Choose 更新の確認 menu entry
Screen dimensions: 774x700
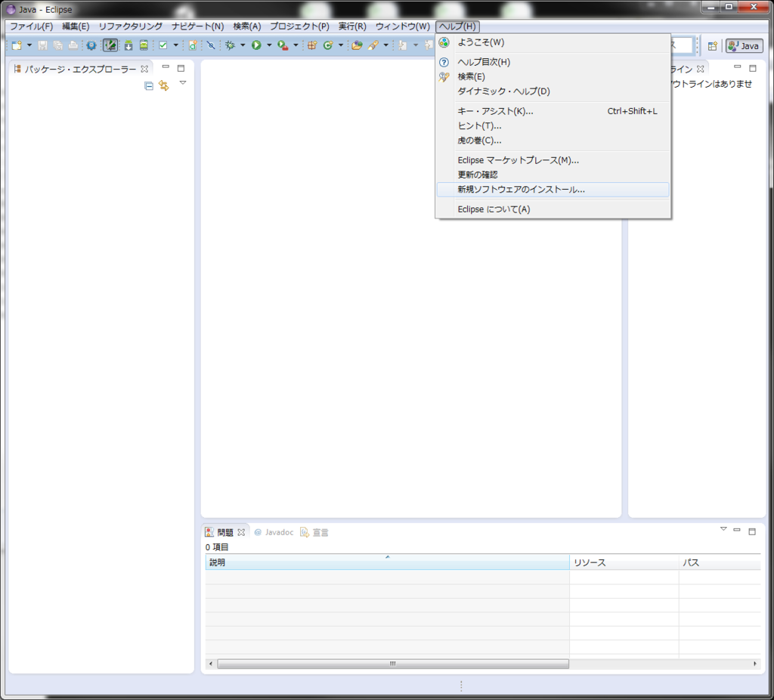point(553,175)
